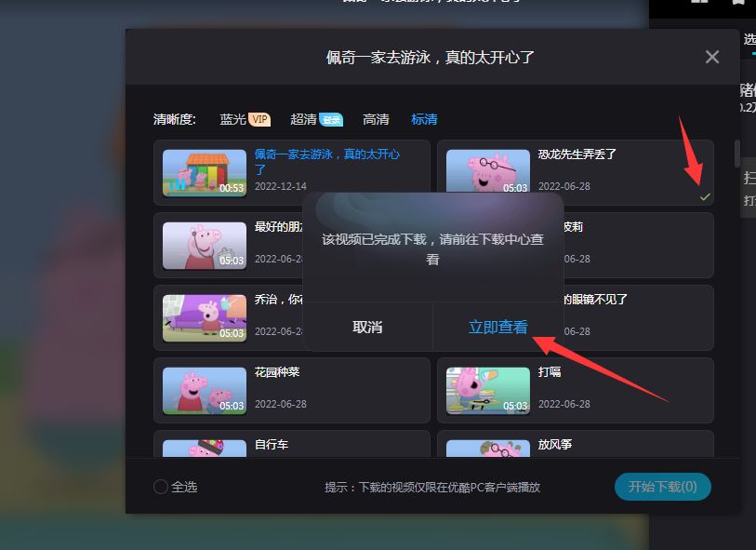The height and width of the screenshot is (550, 756).
Task: Select 最好的朋友 episode for download
Action: tap(292, 246)
